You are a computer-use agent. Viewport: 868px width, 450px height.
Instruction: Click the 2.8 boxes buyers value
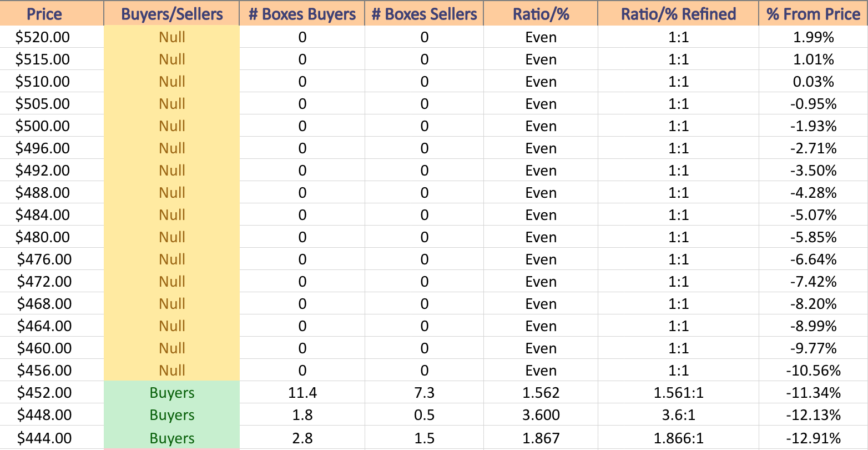coord(302,438)
